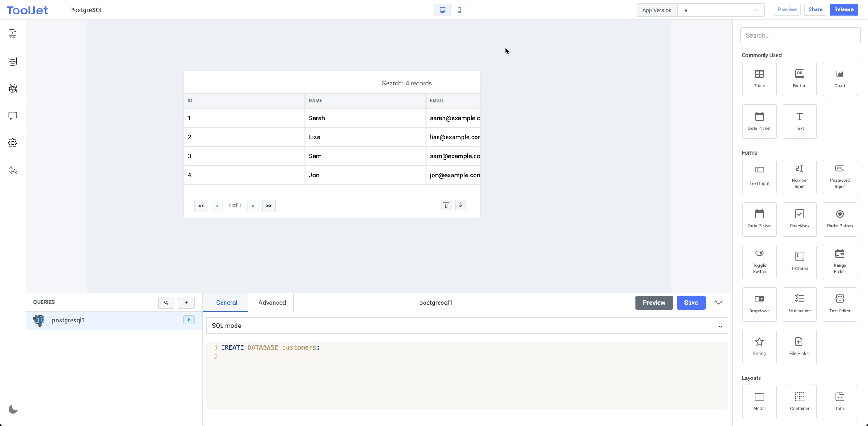868x426 pixels.
Task: Open the inspector icon in left sidebar
Action: tap(13, 34)
